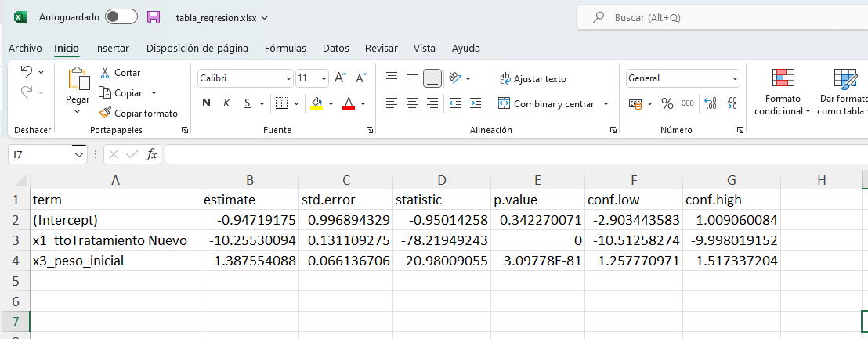Switch to the Insertar tab
The height and width of the screenshot is (339, 868).
pos(112,49)
